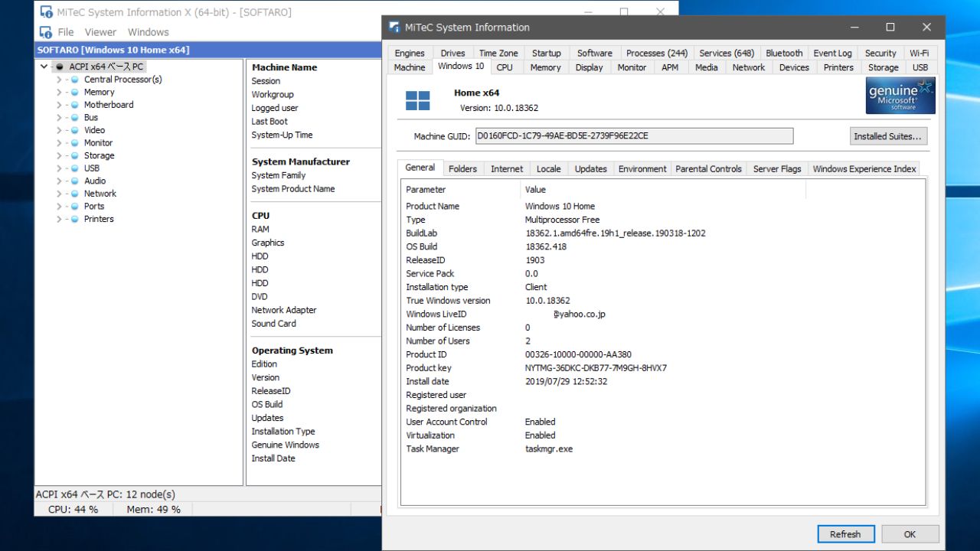Click the globe icon beside Printers node
Viewport: 980px width, 551px height.
point(75,219)
